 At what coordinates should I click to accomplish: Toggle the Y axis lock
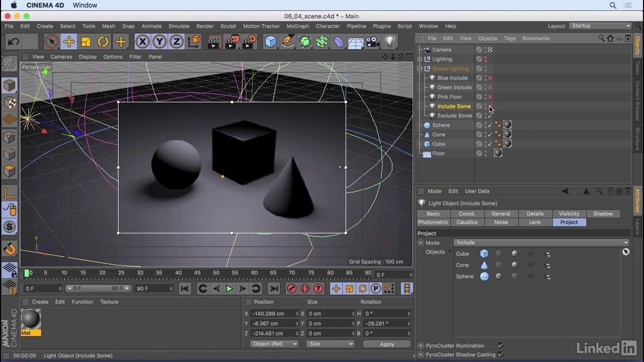(x=159, y=42)
